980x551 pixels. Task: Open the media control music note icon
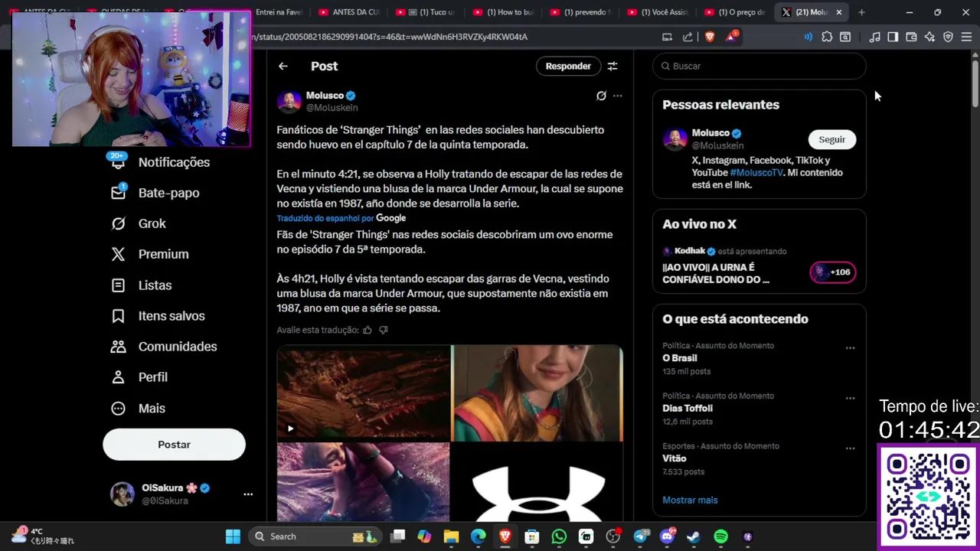click(x=874, y=37)
